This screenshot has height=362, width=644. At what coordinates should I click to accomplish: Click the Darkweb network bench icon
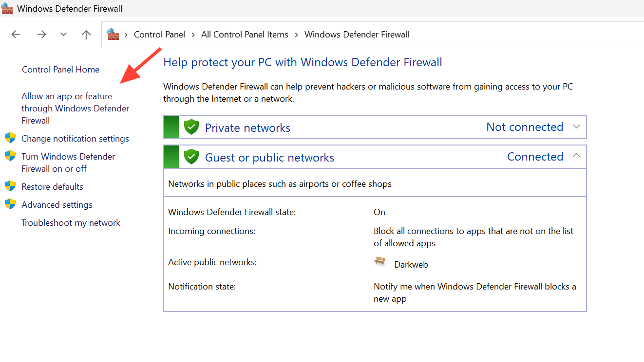379,261
